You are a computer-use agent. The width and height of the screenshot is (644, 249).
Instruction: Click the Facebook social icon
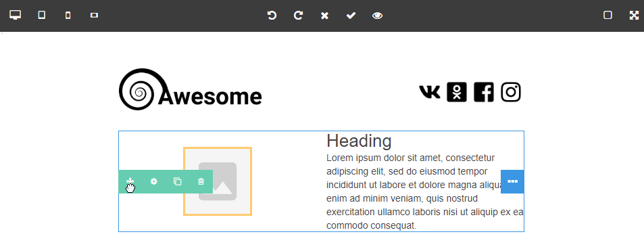tap(484, 92)
